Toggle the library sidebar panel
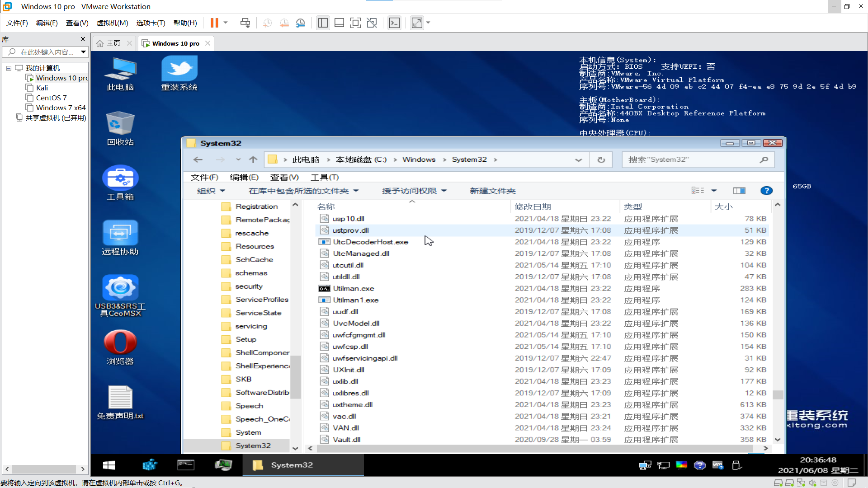The width and height of the screenshot is (868, 488). pos(323,23)
